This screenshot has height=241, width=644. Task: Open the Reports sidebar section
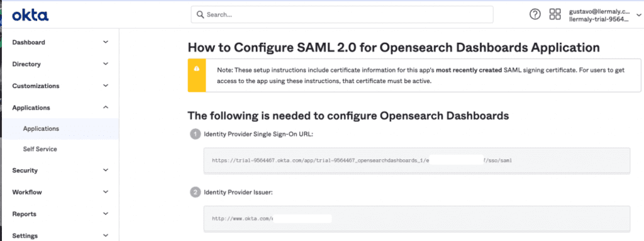pyautogui.click(x=60, y=214)
